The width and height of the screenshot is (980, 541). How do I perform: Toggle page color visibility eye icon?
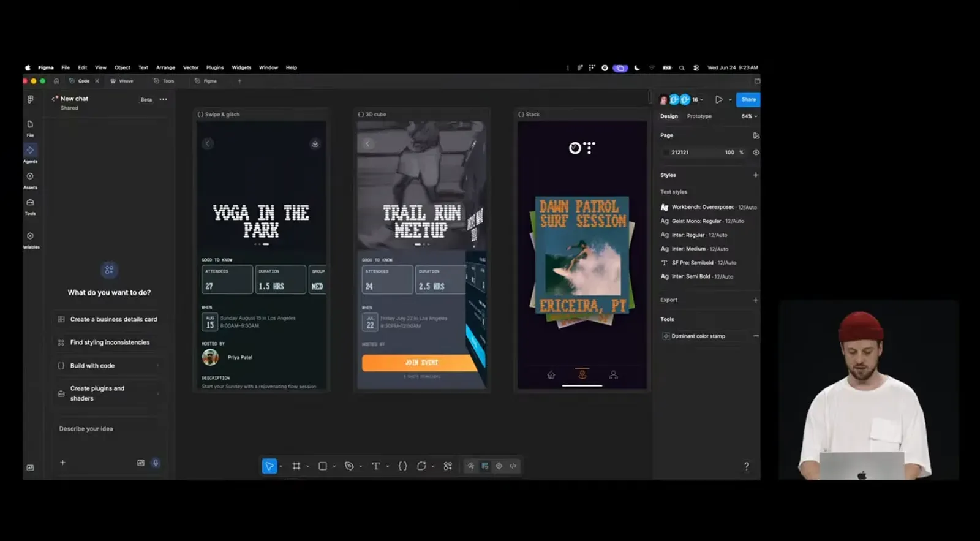pos(756,153)
